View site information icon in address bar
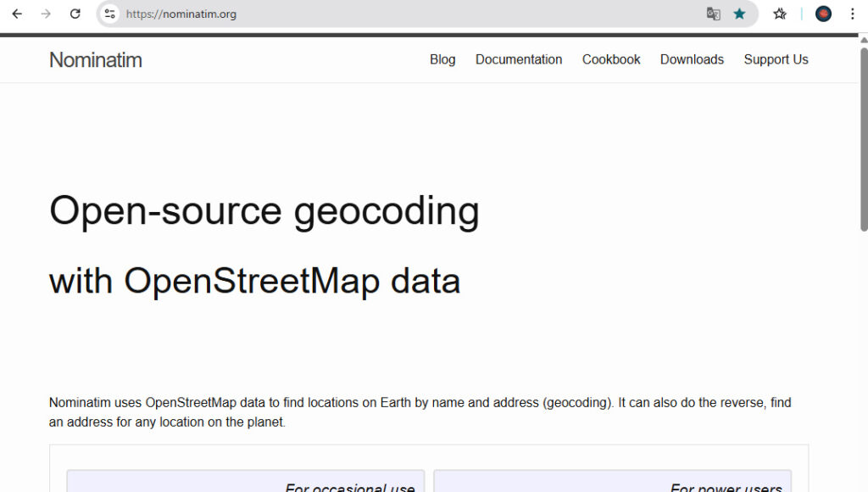The height and width of the screenshot is (492, 868). point(109,14)
